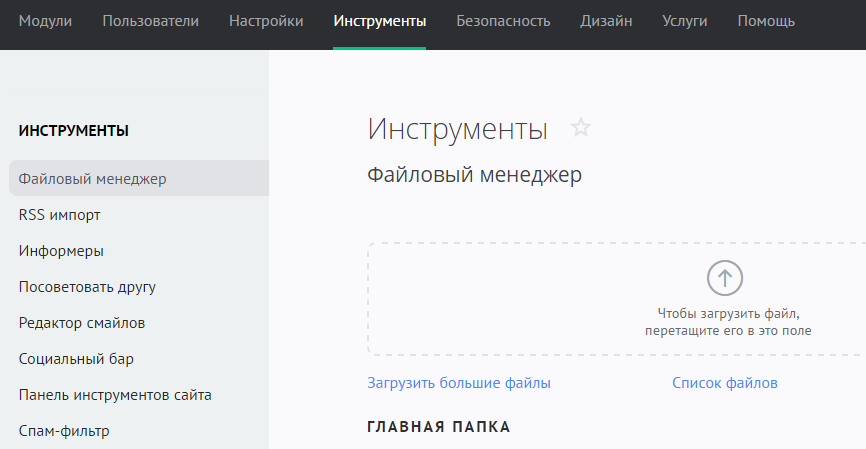Select the Инструменты top menu item

click(x=380, y=21)
